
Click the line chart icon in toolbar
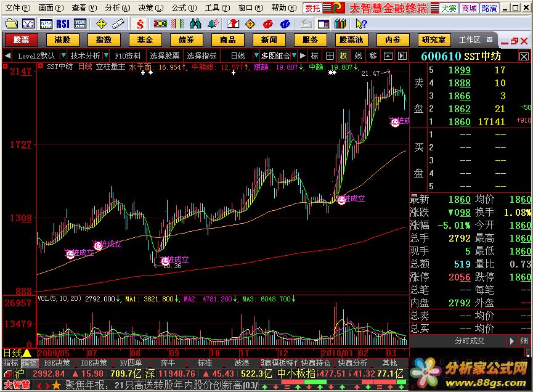click(x=28, y=24)
